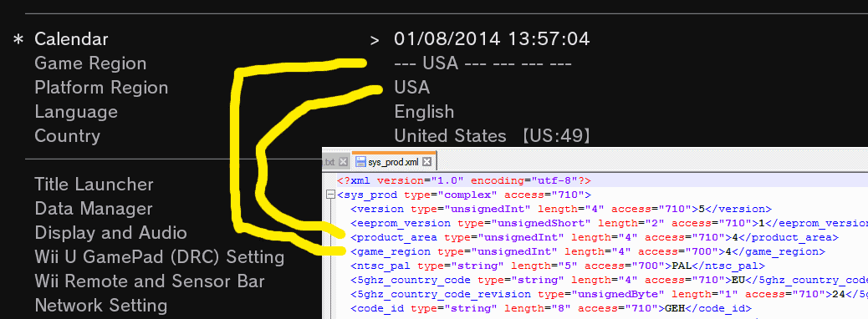
Task: Click the 5ghz_country_code_revision line
Action: (x=609, y=294)
